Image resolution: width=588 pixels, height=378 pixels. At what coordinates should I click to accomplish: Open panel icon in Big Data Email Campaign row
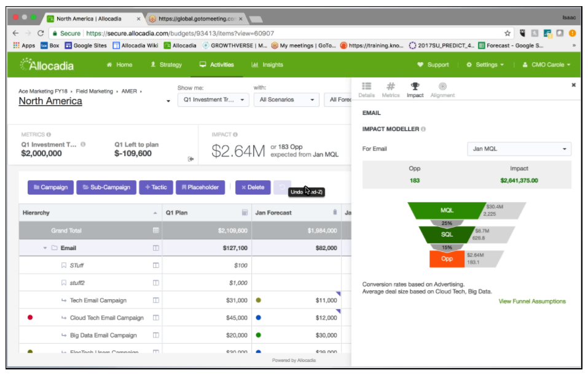(x=156, y=335)
